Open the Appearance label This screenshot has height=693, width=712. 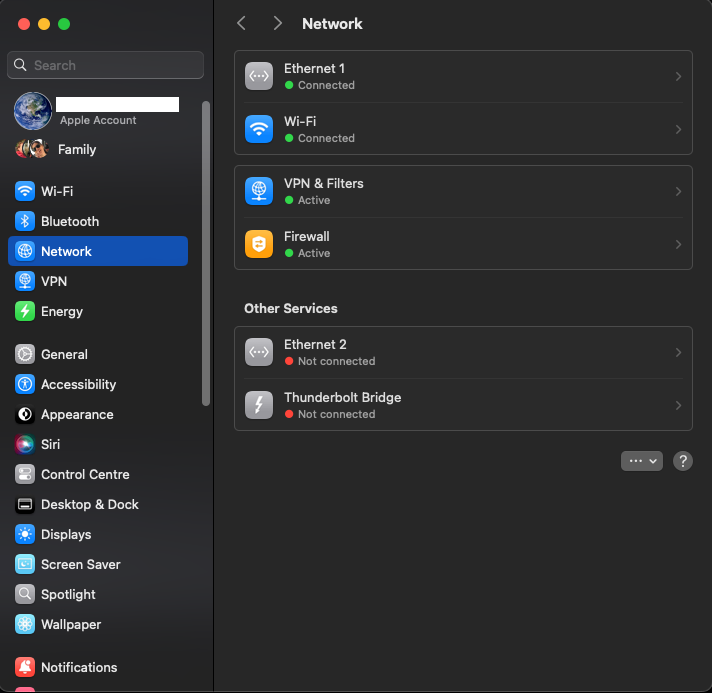77,415
